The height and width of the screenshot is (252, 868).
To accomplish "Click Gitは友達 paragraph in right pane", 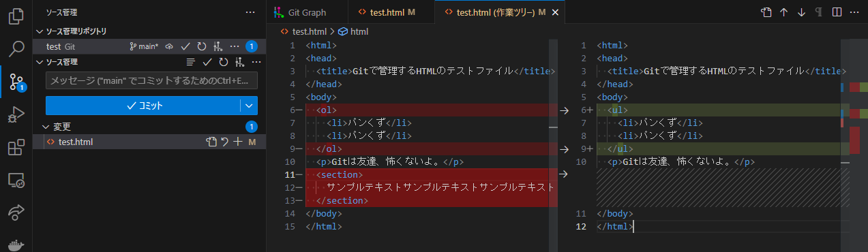I will [681, 162].
